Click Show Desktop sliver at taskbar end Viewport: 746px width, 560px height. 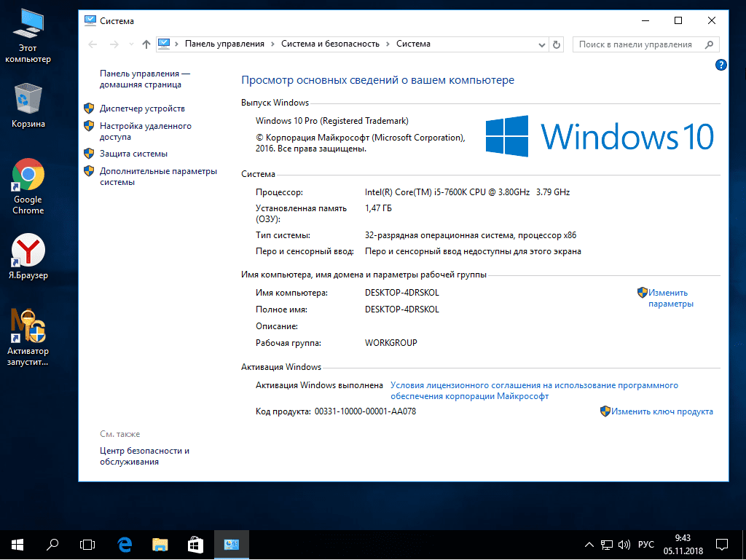[x=744, y=545]
